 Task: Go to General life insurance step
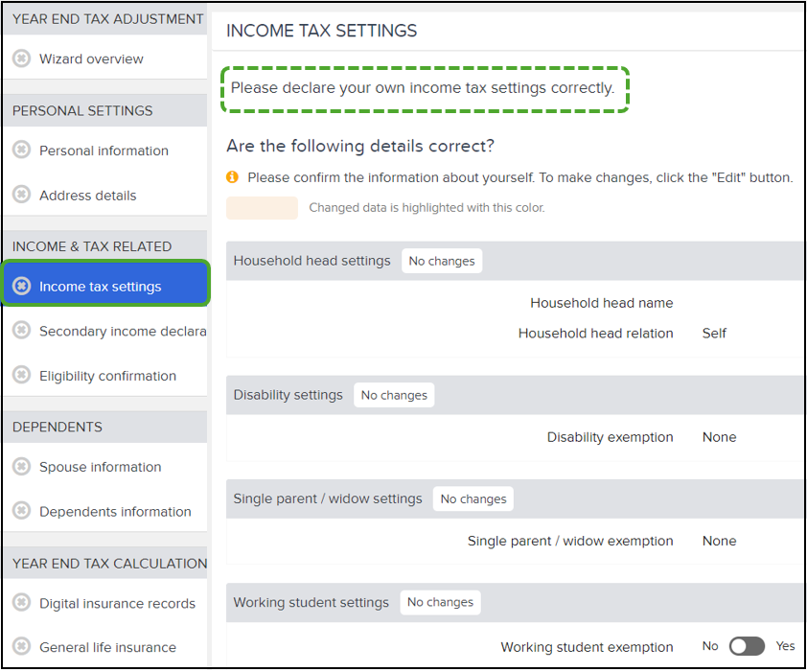coord(105,647)
